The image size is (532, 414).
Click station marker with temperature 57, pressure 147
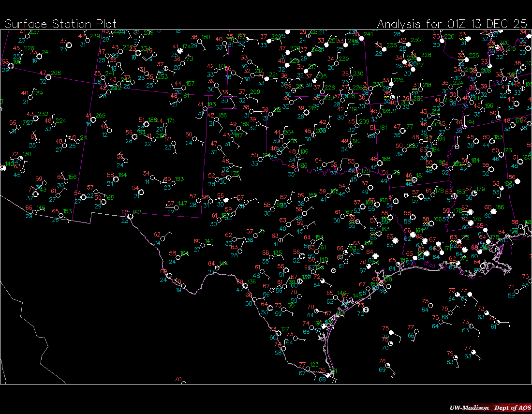[177, 207]
